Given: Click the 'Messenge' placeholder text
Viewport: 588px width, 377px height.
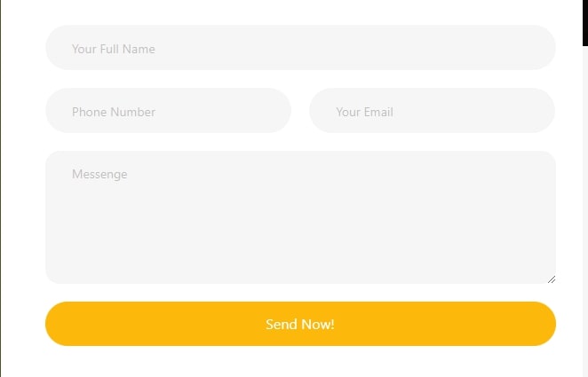Looking at the screenshot, I should coord(99,175).
